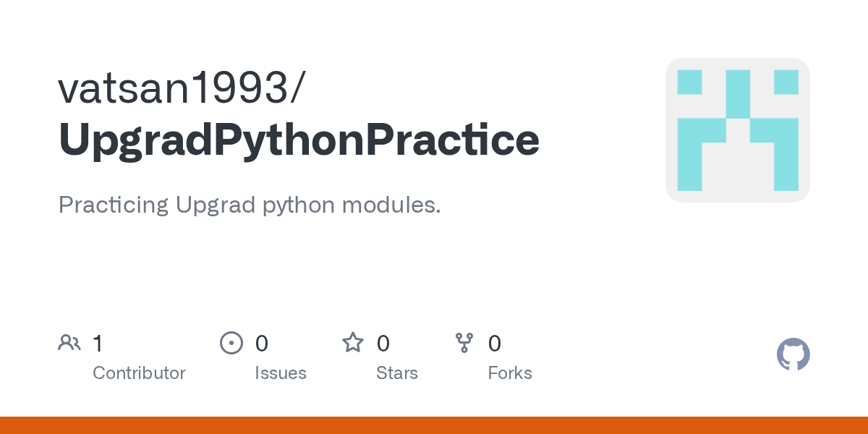
Task: Select the Forks label
Action: coord(510,373)
